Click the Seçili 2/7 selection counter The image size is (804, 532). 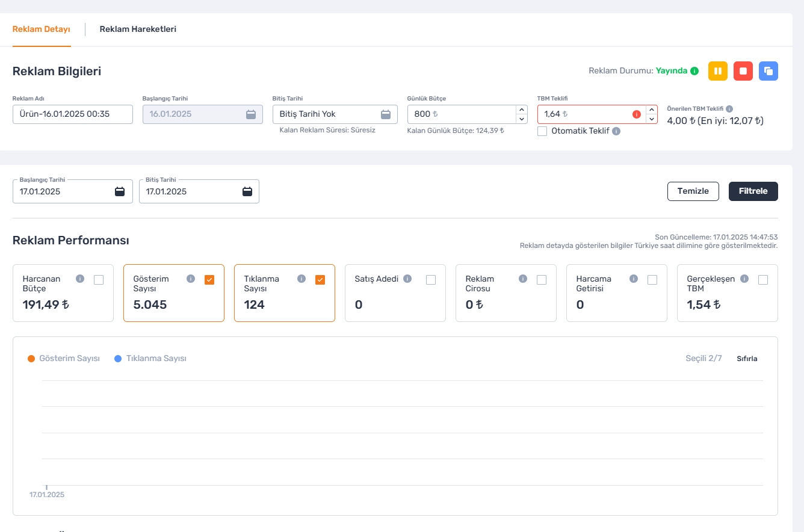pos(704,359)
